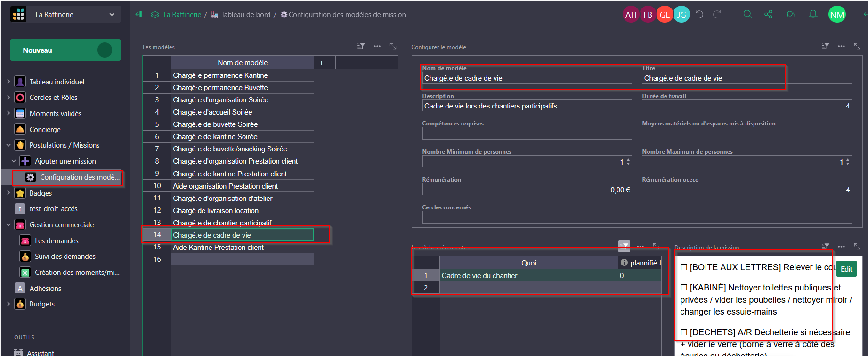The width and height of the screenshot is (868, 356).
Task: Check the DECHETS task checkbox
Action: tap(684, 332)
